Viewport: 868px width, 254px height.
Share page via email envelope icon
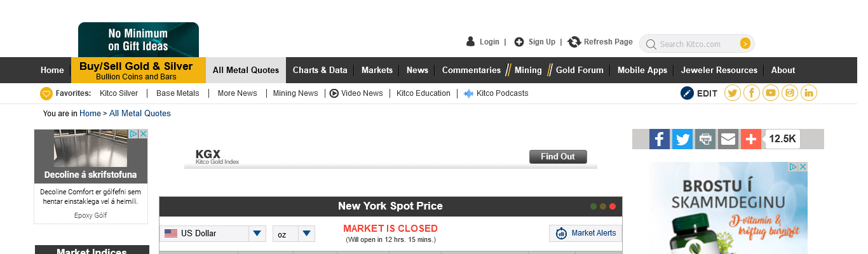(728, 139)
